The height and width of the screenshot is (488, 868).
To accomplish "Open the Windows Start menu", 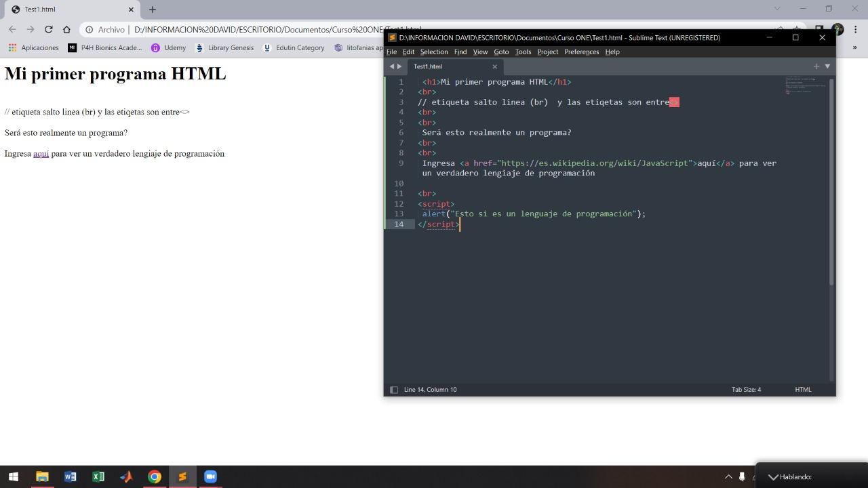I will 14,476.
